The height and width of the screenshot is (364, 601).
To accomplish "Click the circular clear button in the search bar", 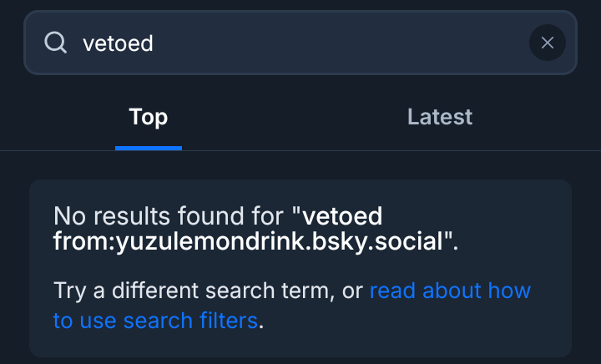I will [x=548, y=43].
